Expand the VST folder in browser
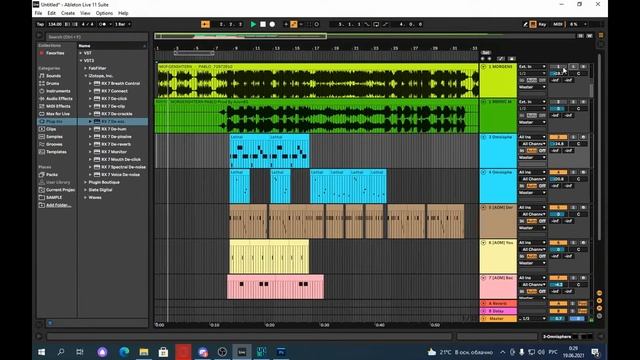 [x=81, y=53]
